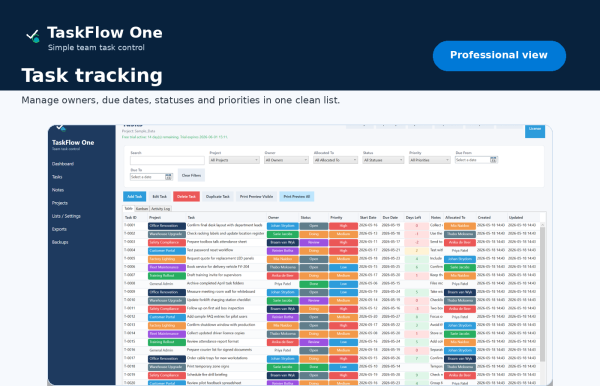This screenshot has height=386, width=600.
Task: Click Review status in row T-0003
Action: [313, 242]
